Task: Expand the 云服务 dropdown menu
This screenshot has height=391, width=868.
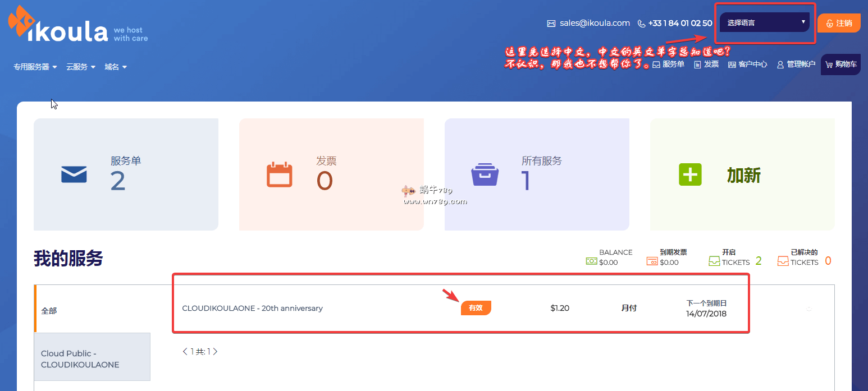Action: click(80, 67)
